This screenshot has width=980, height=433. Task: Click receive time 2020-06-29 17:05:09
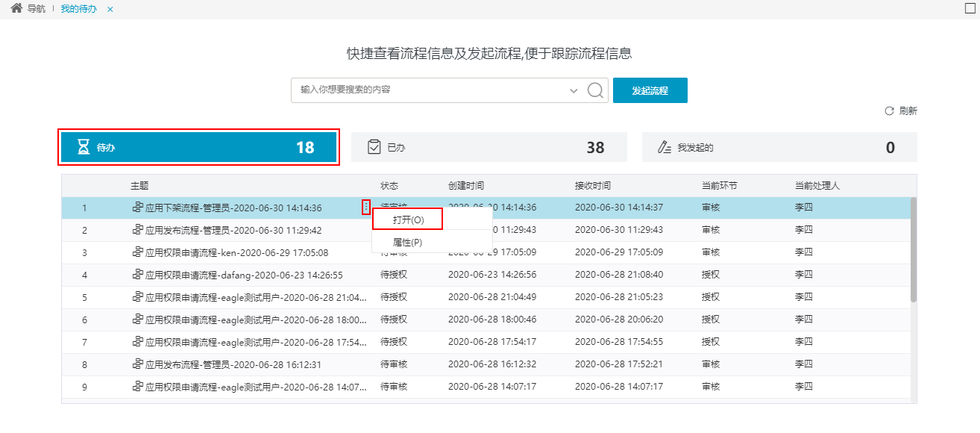[619, 252]
